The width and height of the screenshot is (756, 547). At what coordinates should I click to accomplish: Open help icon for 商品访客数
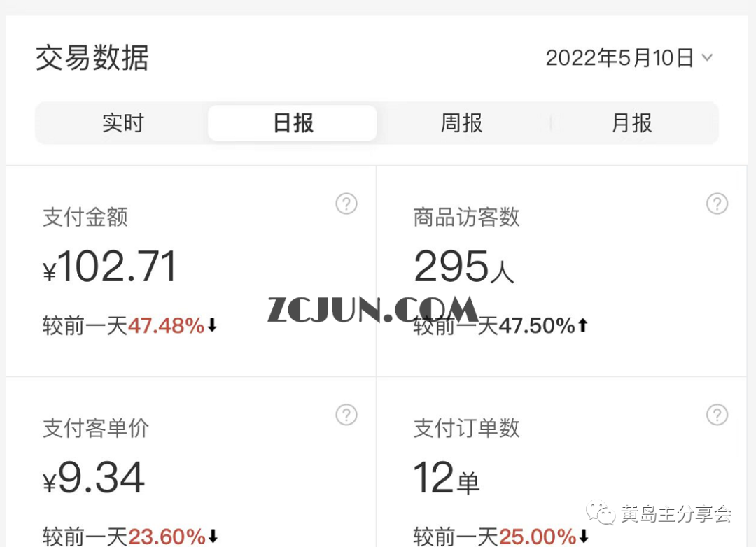pyautogui.click(x=717, y=204)
